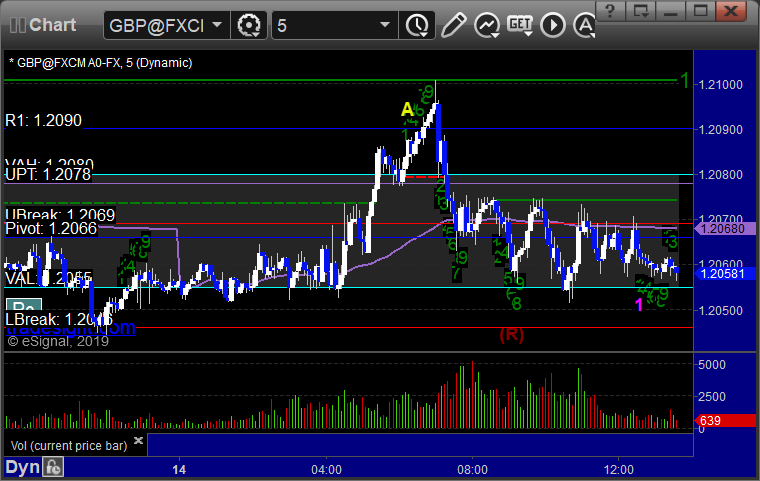Toggle the lock icon beside Dyn
760x481 pixels.
pyautogui.click(x=53, y=467)
